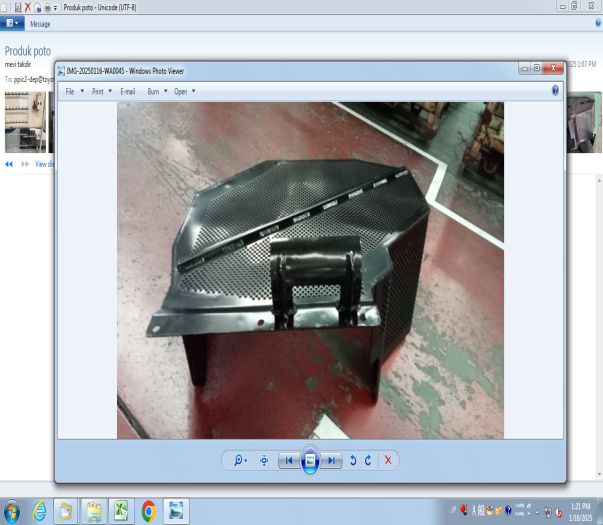Click the mail window scrollbar up arrow
The width and height of the screenshot is (603, 525).
(x=599, y=180)
